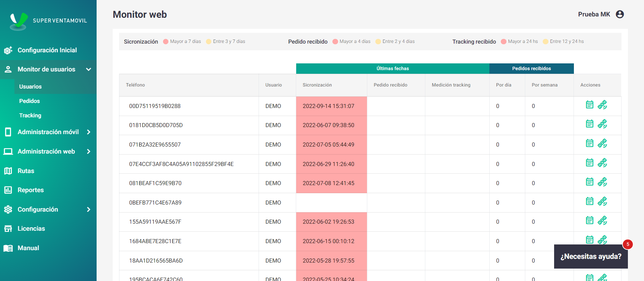
Task: Open the Manual link
Action: [x=28, y=248]
